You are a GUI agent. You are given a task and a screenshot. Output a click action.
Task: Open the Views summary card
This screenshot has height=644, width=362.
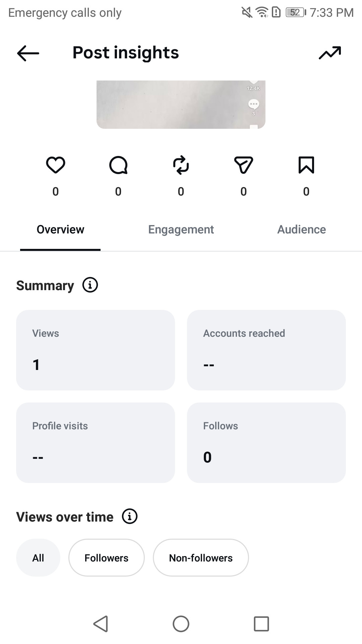coord(96,350)
